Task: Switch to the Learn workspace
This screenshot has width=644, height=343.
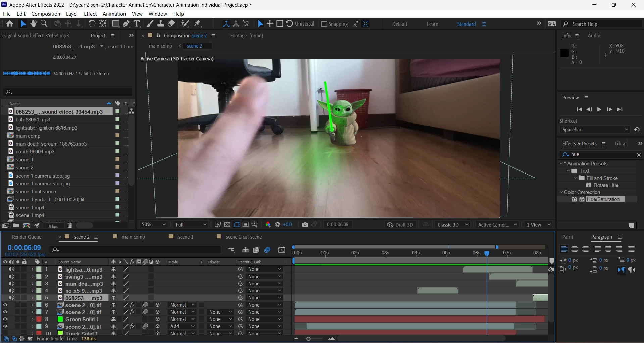Action: point(432,24)
